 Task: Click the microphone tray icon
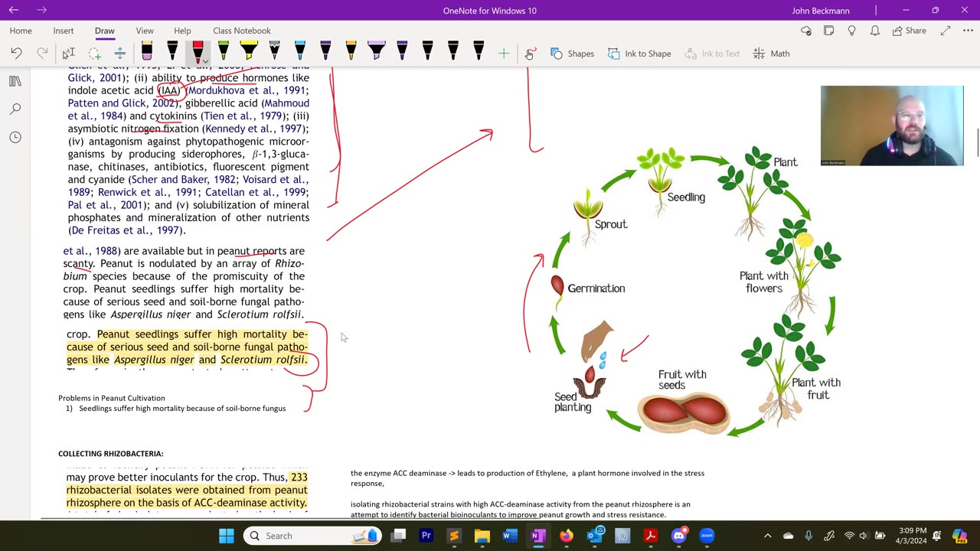pos(808,536)
